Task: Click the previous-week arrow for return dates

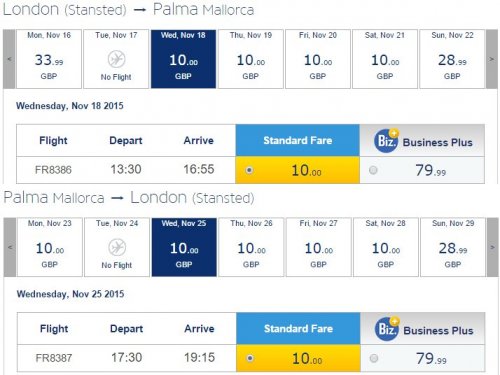Action: tap(10, 247)
